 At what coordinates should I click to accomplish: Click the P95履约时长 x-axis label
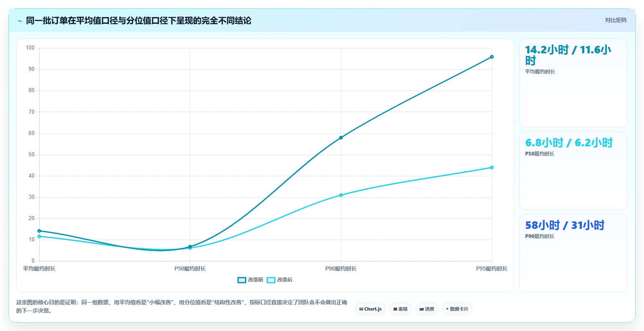[492, 269]
